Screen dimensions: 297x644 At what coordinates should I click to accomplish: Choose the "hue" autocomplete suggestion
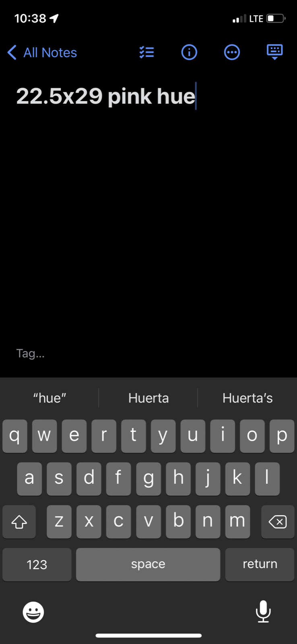click(49, 398)
